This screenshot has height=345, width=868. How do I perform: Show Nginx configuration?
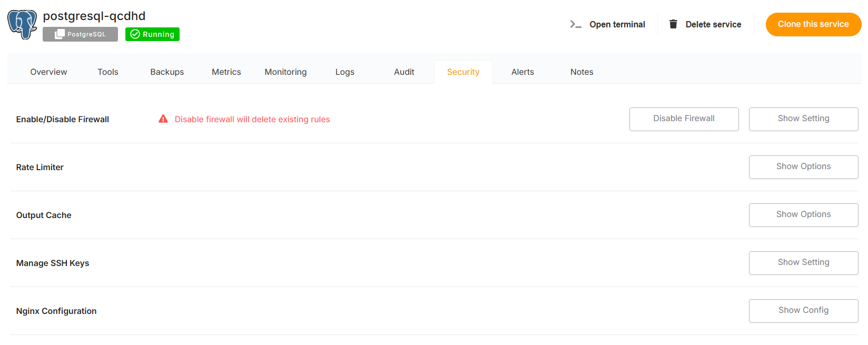pos(803,311)
